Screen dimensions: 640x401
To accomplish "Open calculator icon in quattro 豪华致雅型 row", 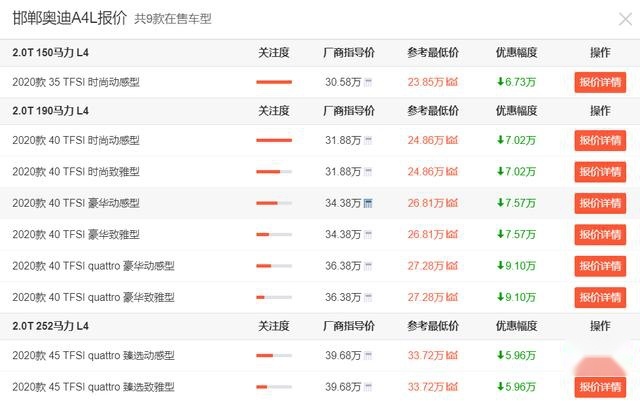I will coord(368,297).
